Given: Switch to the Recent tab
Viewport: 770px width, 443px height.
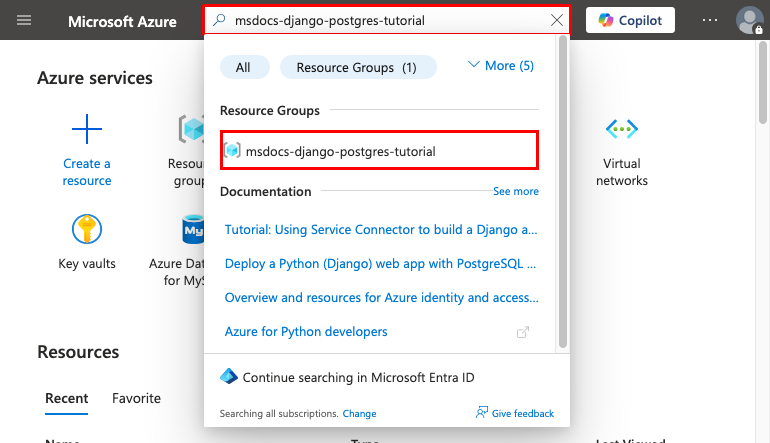Looking at the screenshot, I should 67,398.
